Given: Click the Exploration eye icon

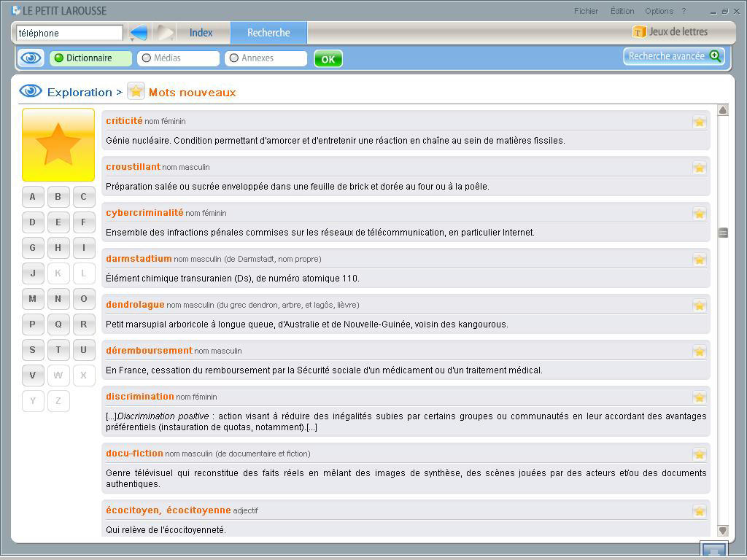Looking at the screenshot, I should (x=30, y=91).
